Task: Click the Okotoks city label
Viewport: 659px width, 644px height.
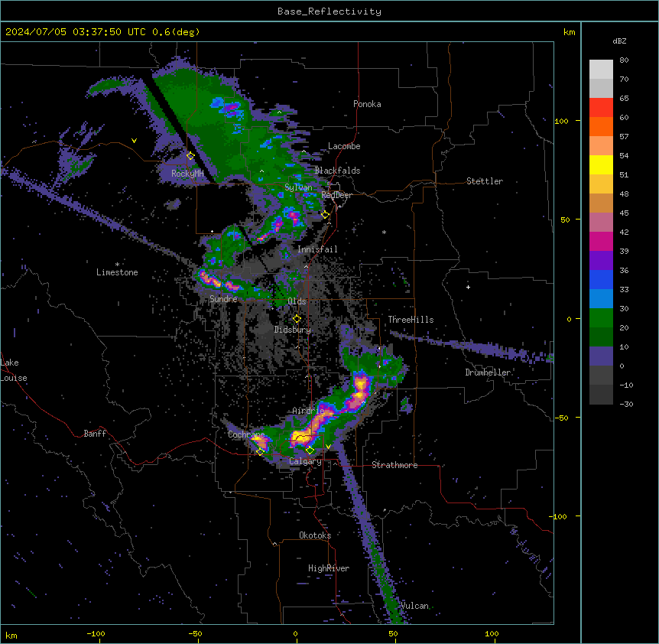Action: pos(315,535)
